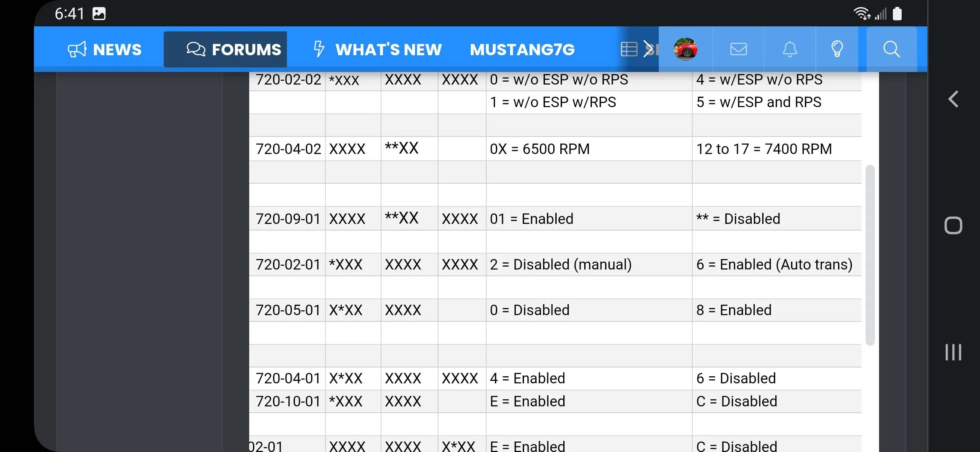Tap the Android back arrow button
Screen dimensions: 980x452
pyautogui.click(x=953, y=99)
